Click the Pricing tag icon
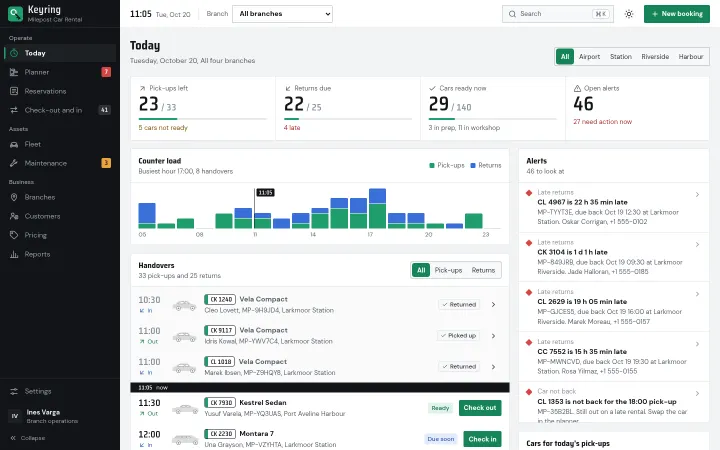The image size is (720, 450). pos(14,235)
